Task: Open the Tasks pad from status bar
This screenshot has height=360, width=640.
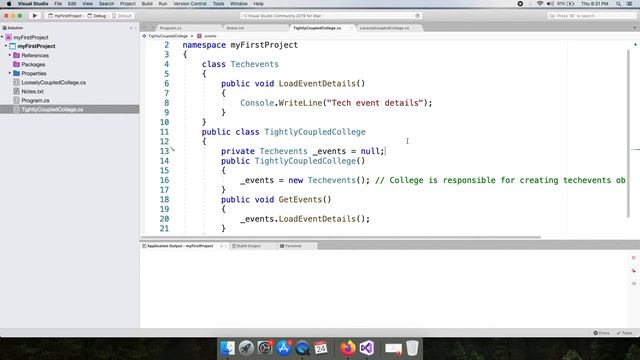Action: point(624,333)
